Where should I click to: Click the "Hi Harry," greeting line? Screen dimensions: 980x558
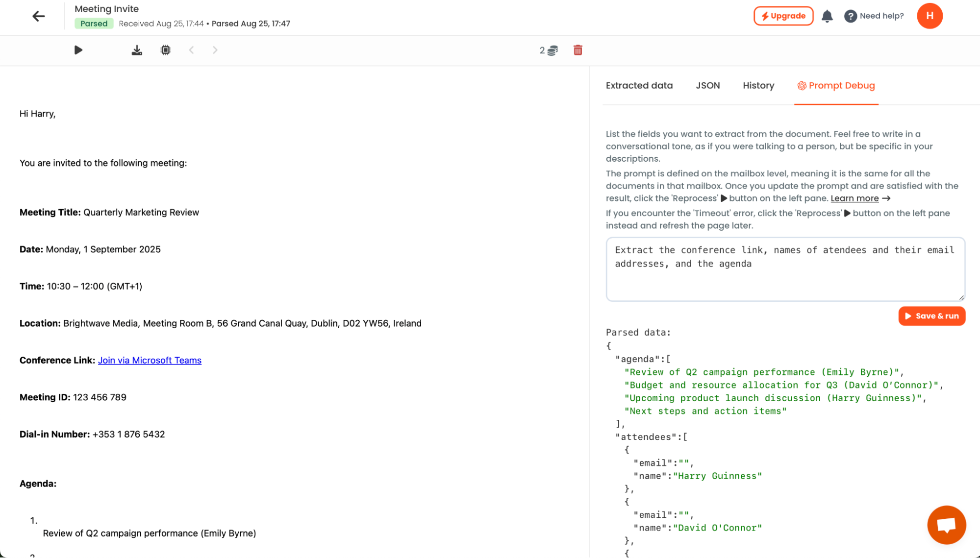pyautogui.click(x=37, y=114)
